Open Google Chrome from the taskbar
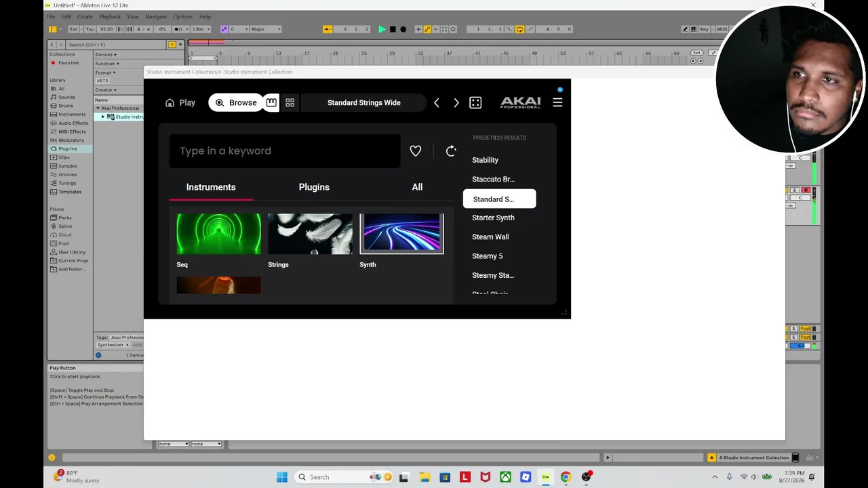 566,477
